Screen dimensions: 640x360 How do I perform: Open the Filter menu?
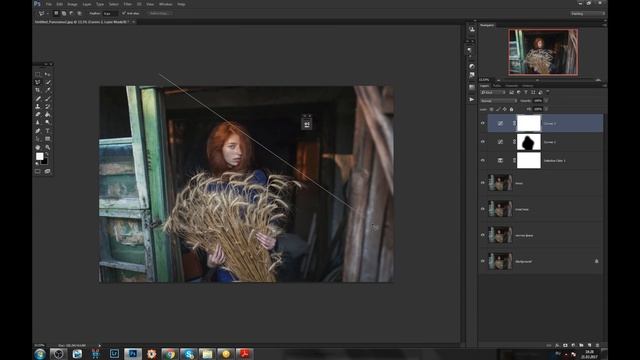[128, 4]
